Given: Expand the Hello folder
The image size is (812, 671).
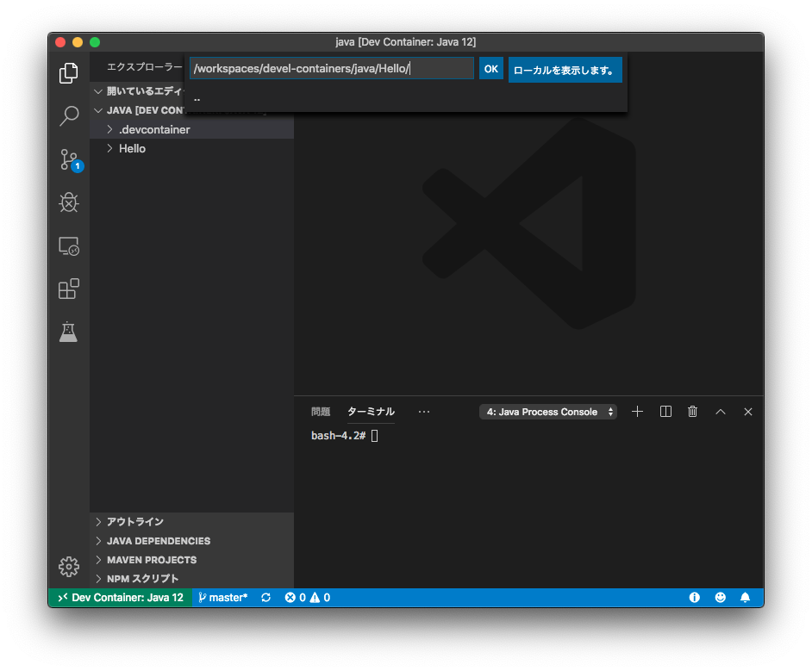Looking at the screenshot, I should click(191, 148).
